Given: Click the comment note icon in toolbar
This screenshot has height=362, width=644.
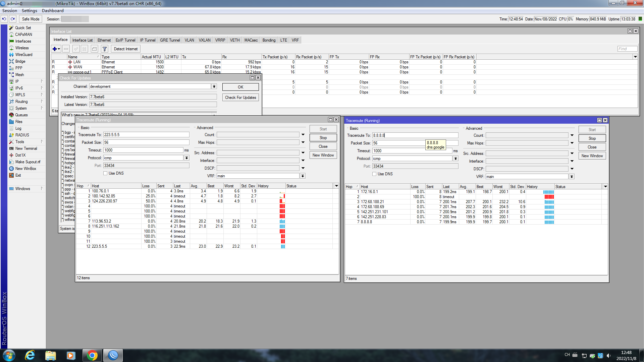Looking at the screenshot, I should 95,49.
